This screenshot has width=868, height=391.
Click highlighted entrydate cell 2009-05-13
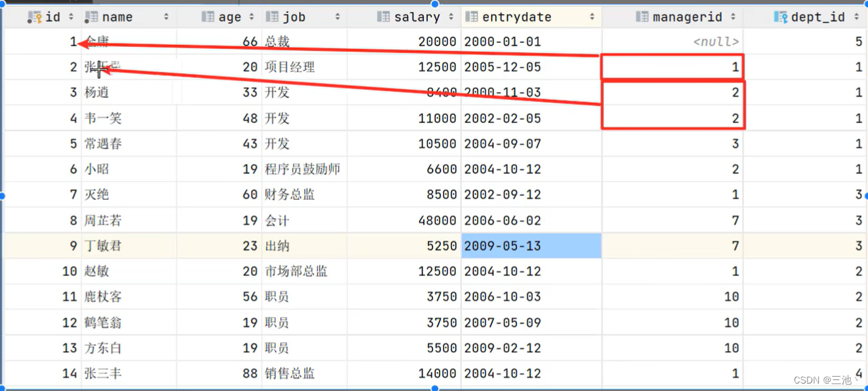pos(531,245)
